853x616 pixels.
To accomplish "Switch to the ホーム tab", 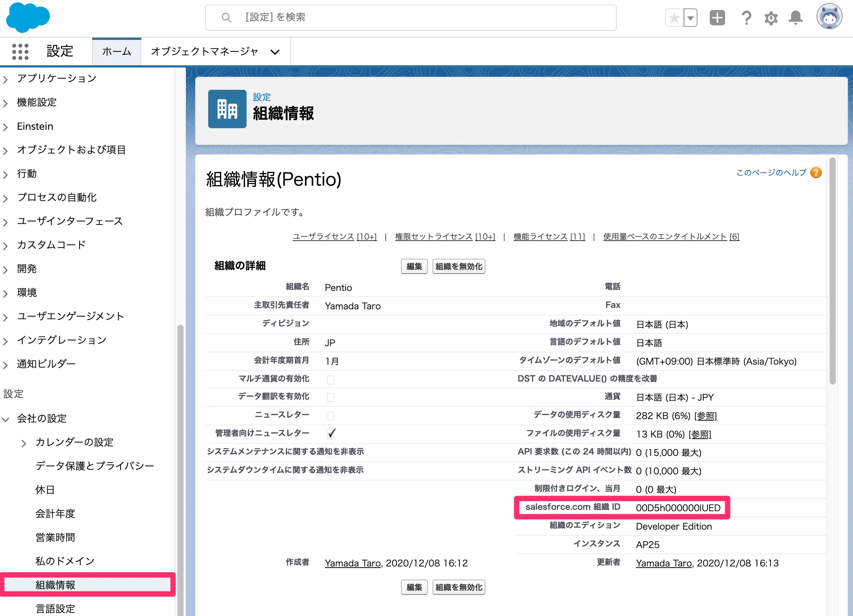I will click(x=117, y=51).
